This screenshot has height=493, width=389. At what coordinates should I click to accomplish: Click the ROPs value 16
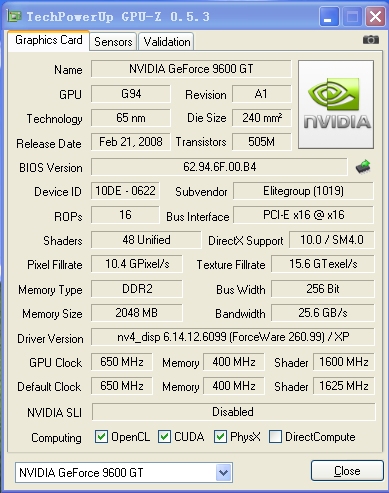coord(125,215)
